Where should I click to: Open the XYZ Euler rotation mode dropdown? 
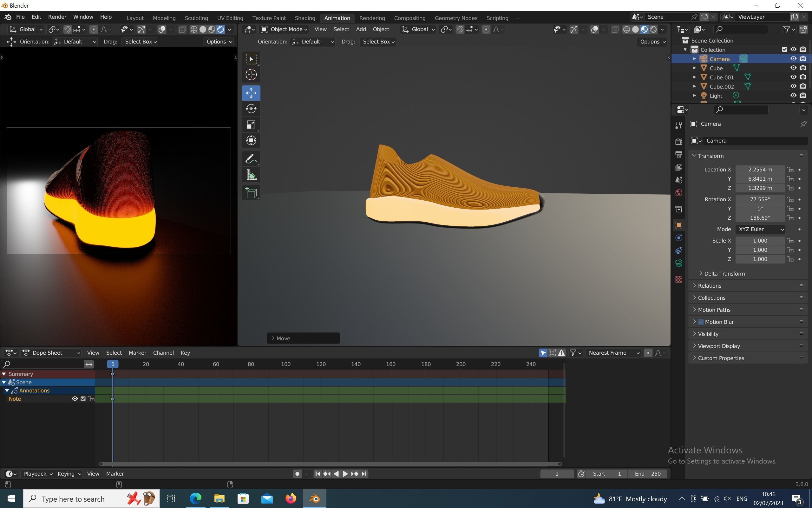click(760, 230)
